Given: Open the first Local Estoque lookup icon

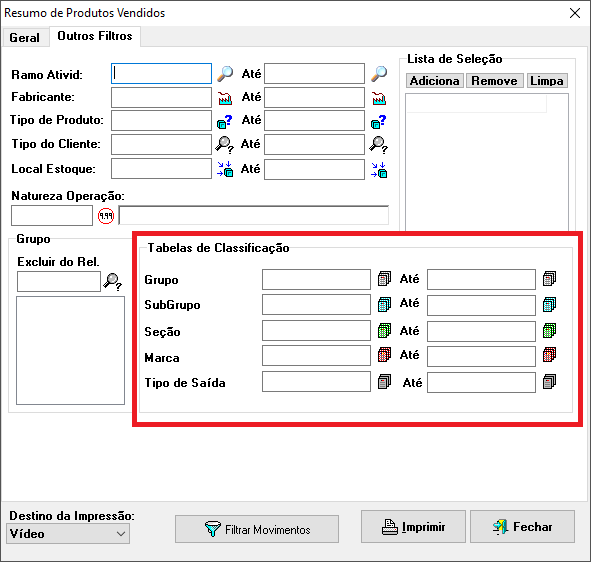Looking at the screenshot, I should 225,169.
